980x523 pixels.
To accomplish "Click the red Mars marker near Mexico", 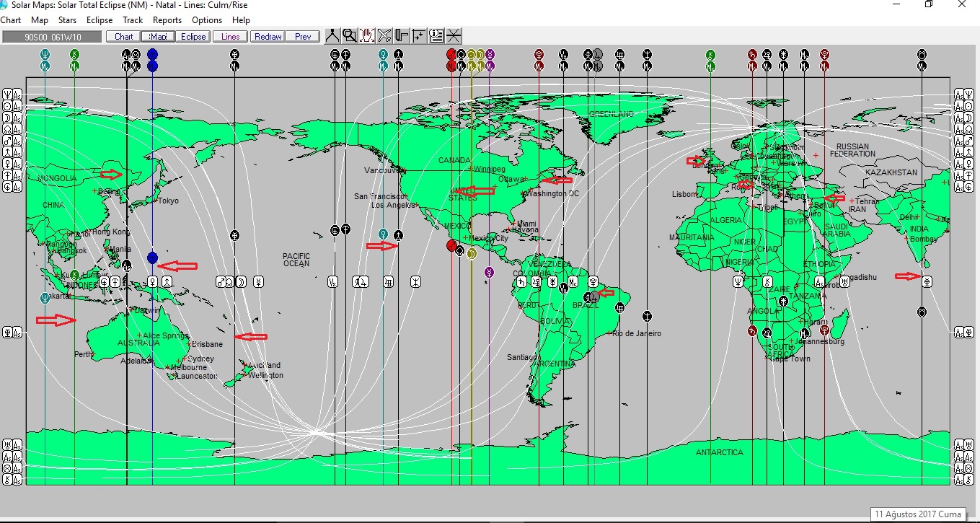I will point(451,246).
